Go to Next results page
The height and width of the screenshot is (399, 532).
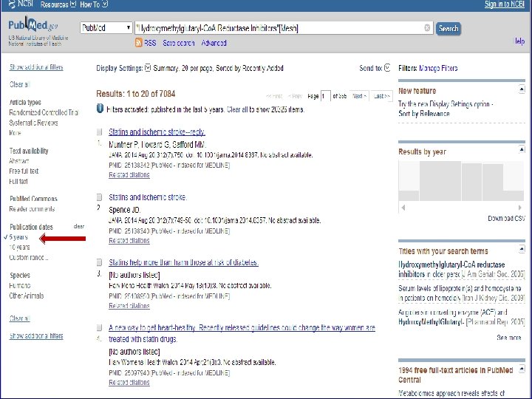(359, 96)
